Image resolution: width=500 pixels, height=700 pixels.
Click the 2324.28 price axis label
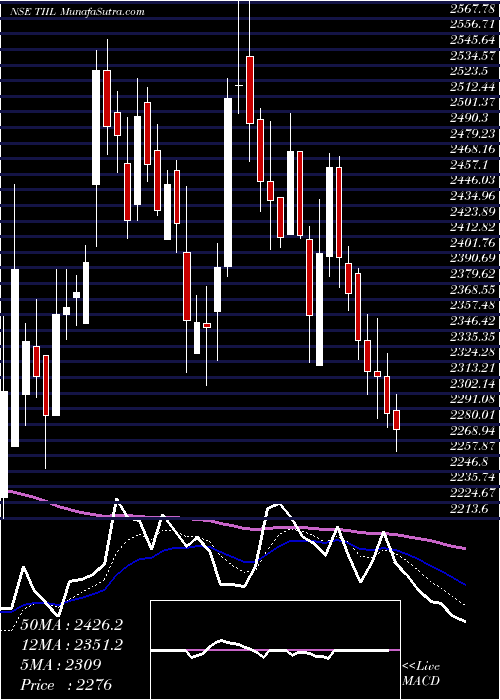[474, 352]
